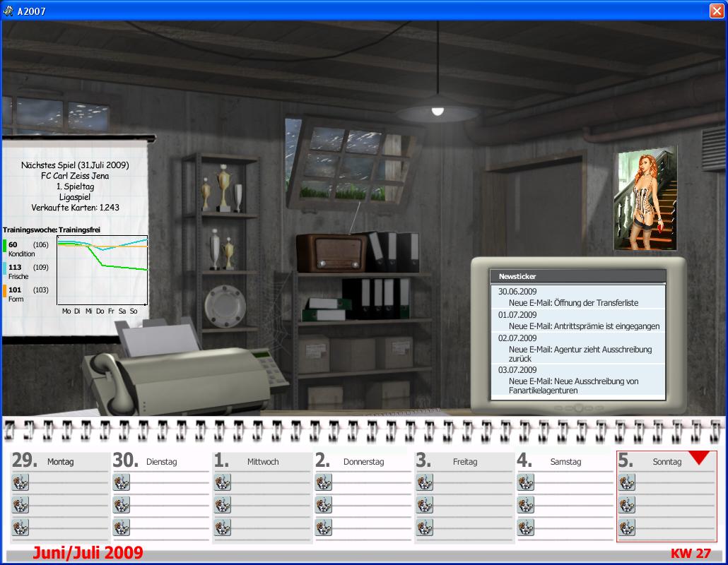The height and width of the screenshot is (565, 728).
Task: Click the 'KW 27' week label
Action: tap(691, 553)
